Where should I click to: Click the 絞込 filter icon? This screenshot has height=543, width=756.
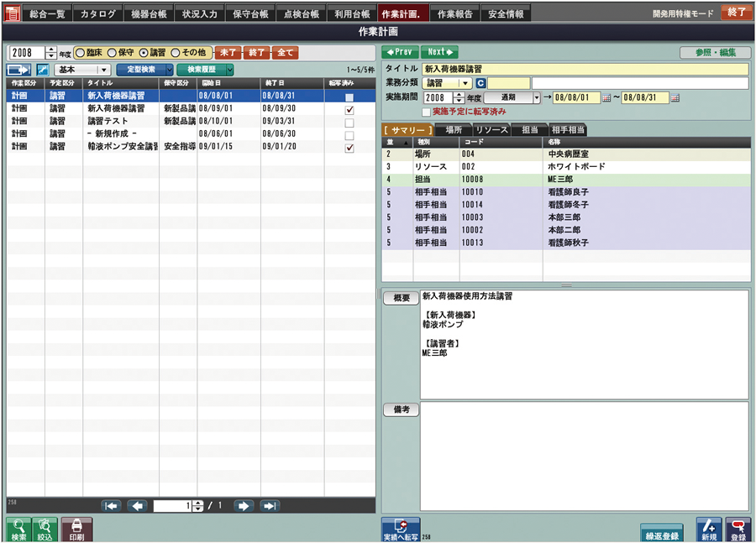point(45,529)
